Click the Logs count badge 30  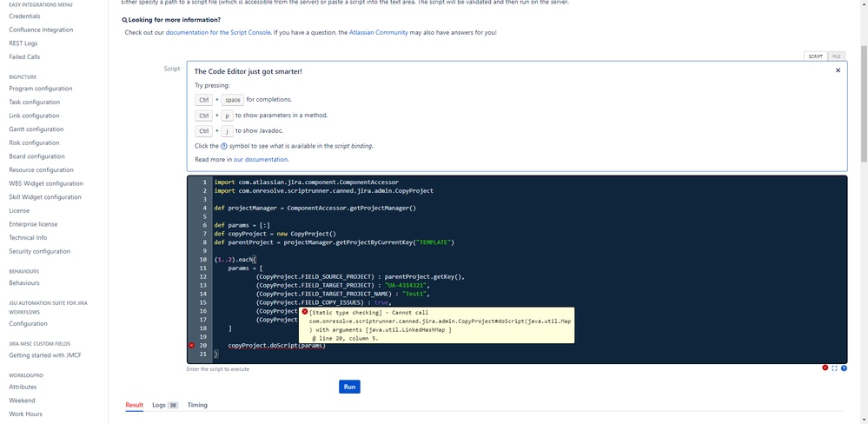(173, 406)
